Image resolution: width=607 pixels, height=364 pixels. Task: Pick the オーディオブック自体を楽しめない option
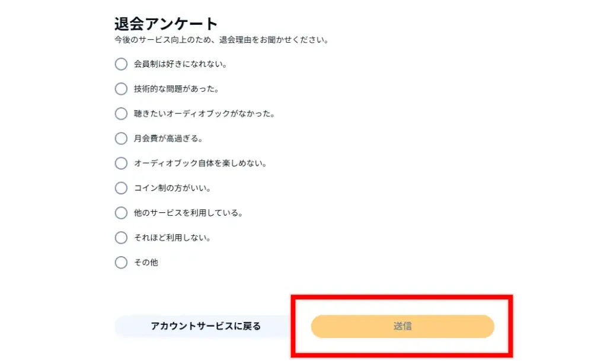point(121,164)
